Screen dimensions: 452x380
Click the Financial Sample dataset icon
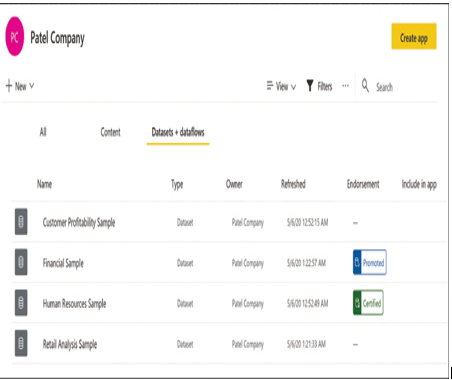tap(21, 262)
